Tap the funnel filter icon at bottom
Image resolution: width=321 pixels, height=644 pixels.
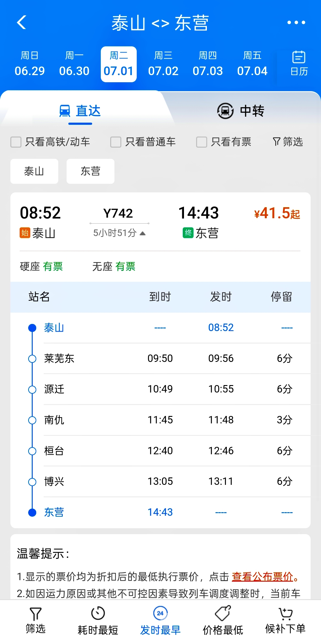click(36, 614)
